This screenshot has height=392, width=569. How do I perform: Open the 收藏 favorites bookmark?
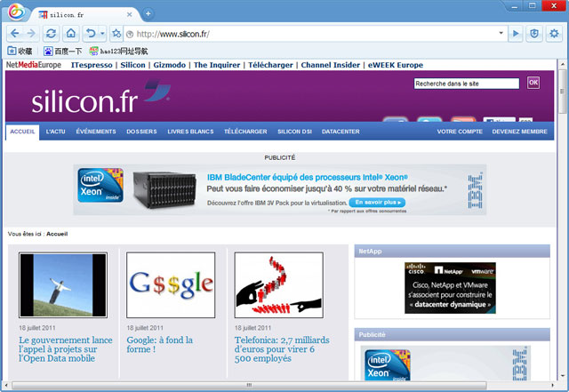[20, 52]
